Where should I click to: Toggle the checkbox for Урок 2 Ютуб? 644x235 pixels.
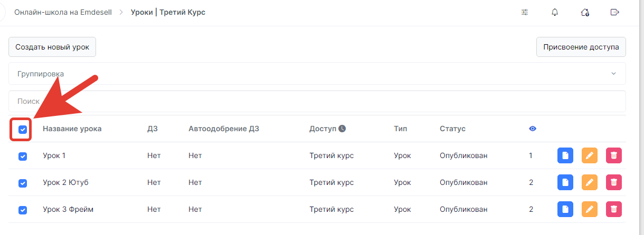[23, 183]
